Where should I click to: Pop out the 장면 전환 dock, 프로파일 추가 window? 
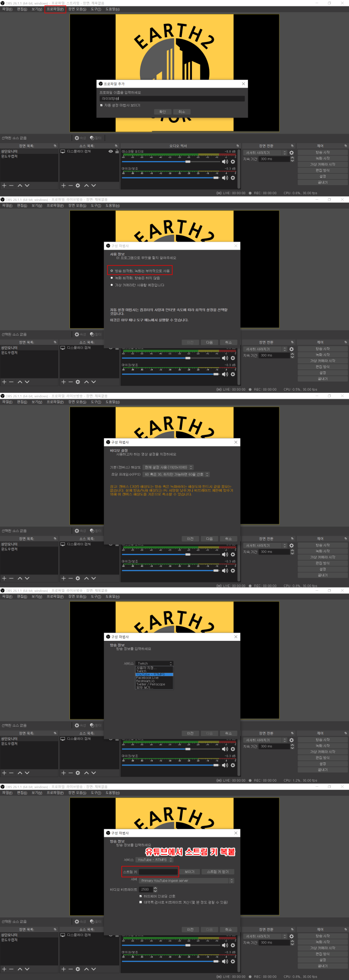tap(292, 146)
